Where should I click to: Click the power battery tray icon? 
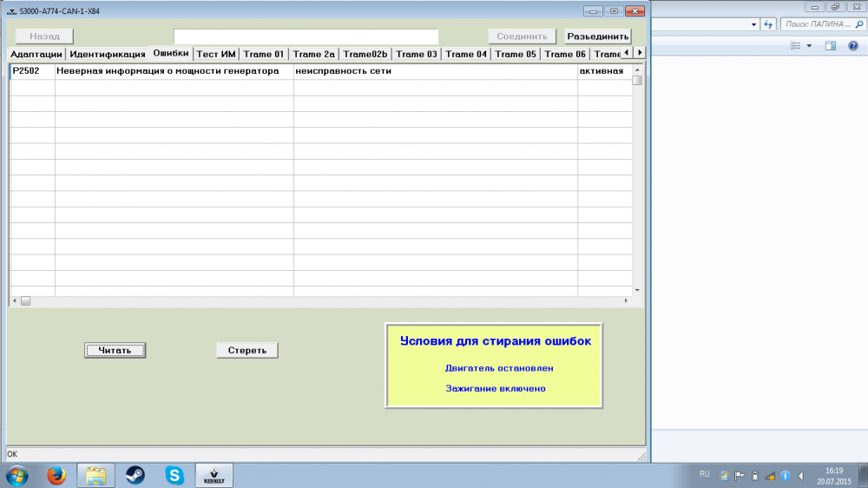pos(754,476)
